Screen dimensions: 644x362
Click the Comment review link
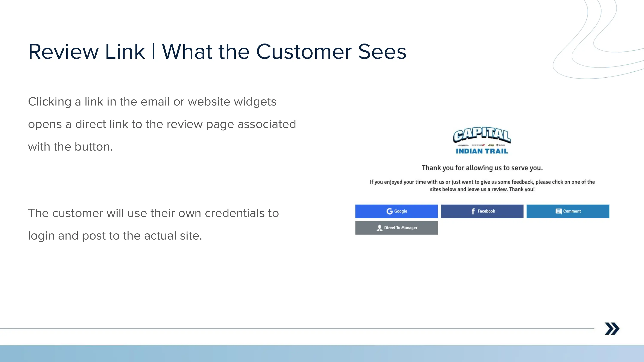(x=568, y=211)
